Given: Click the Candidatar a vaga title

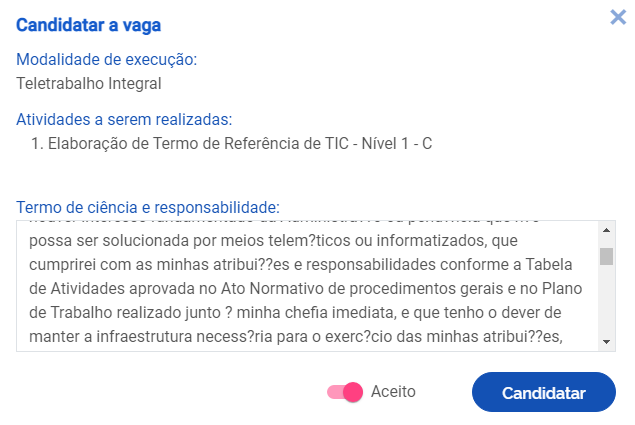Looking at the screenshot, I should coord(89,24).
